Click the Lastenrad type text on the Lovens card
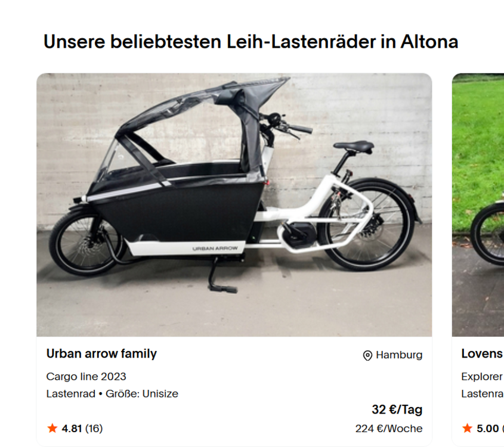The image size is (504, 447). coord(482,394)
